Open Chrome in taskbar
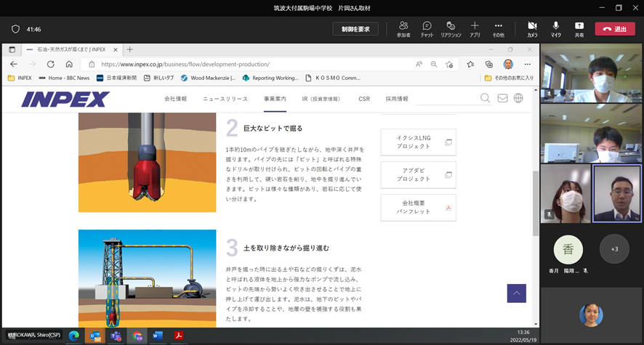Screen dimensions: 644x345 pos(137,336)
